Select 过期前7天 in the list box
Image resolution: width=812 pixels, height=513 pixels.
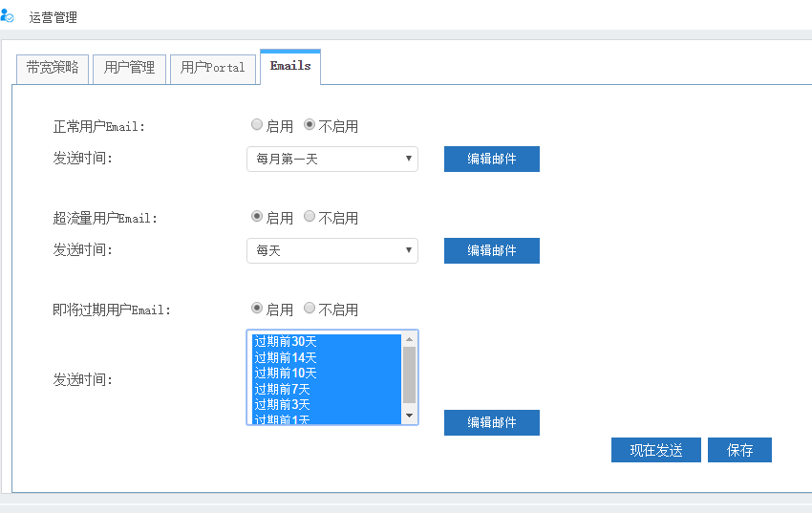[x=283, y=389]
